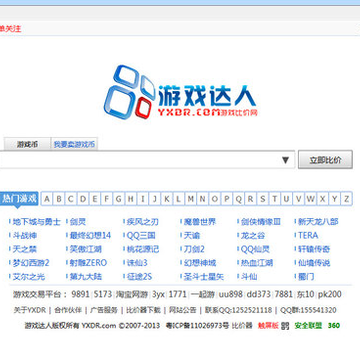Filter games by letter Q
Screen dimensions: 360x360
point(239,199)
